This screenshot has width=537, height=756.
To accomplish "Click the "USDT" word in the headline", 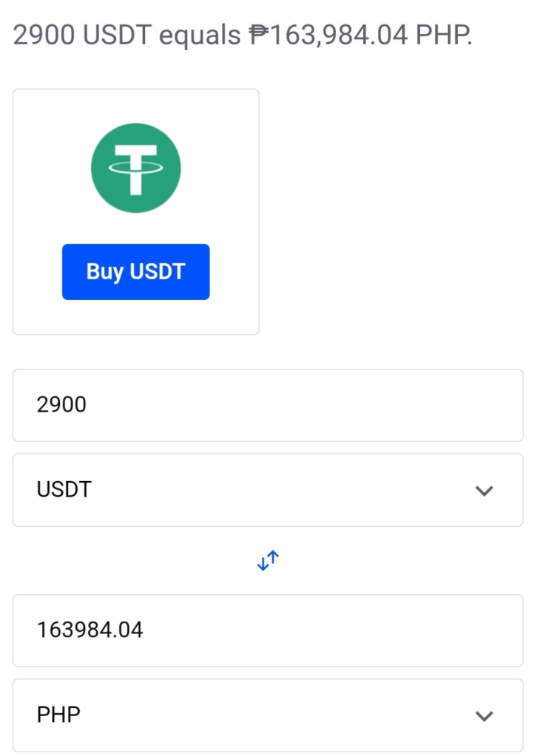I will click(x=118, y=35).
